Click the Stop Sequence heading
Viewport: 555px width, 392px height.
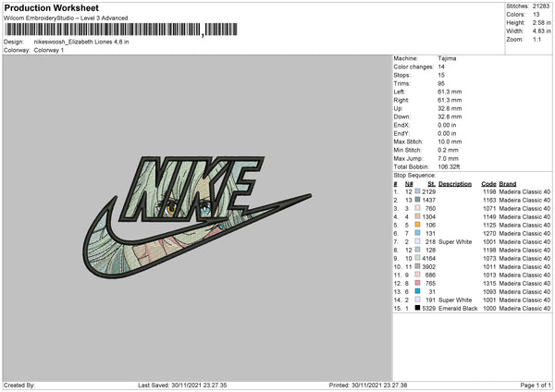pyautogui.click(x=414, y=176)
